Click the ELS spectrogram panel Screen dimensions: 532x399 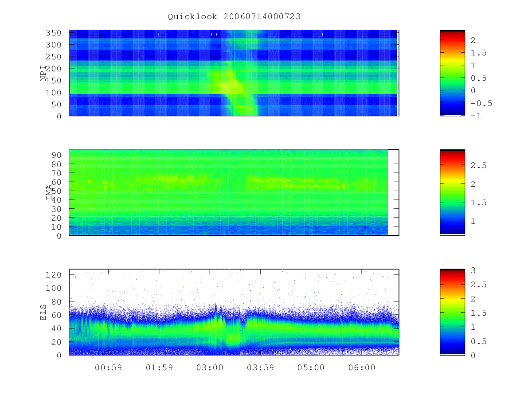pos(234,312)
